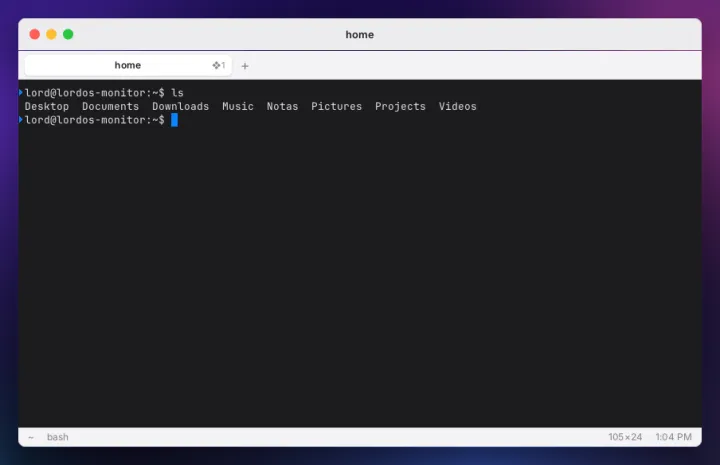Image resolution: width=720 pixels, height=465 pixels.
Task: Click the tab shortcut indicator icon
Action: (219, 65)
